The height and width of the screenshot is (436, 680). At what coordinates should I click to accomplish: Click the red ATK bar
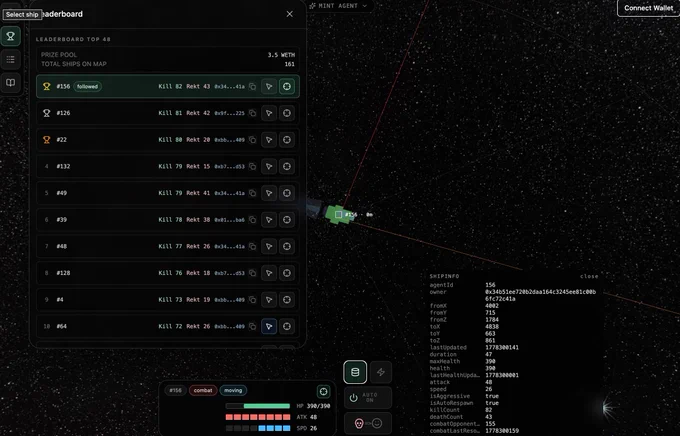[258, 417]
